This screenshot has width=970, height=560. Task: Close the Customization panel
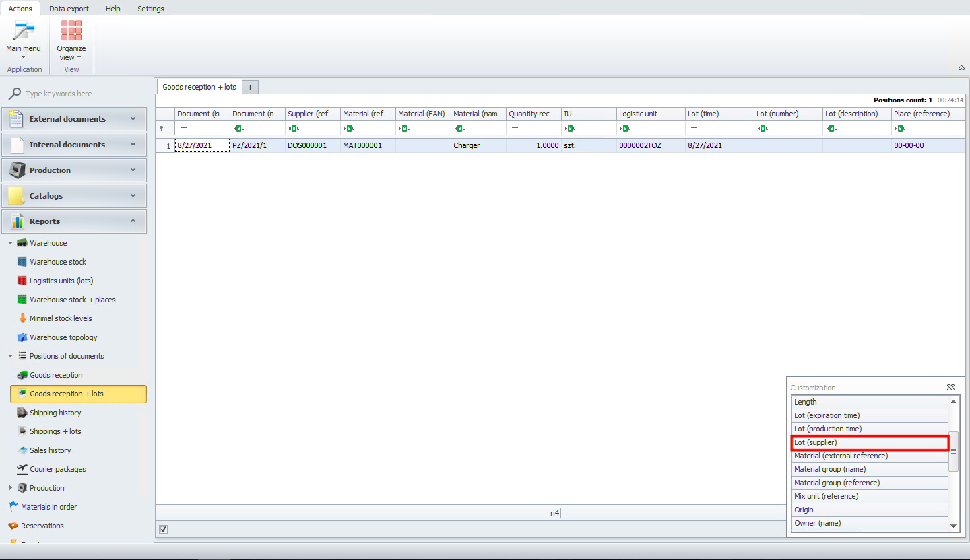[x=950, y=388]
